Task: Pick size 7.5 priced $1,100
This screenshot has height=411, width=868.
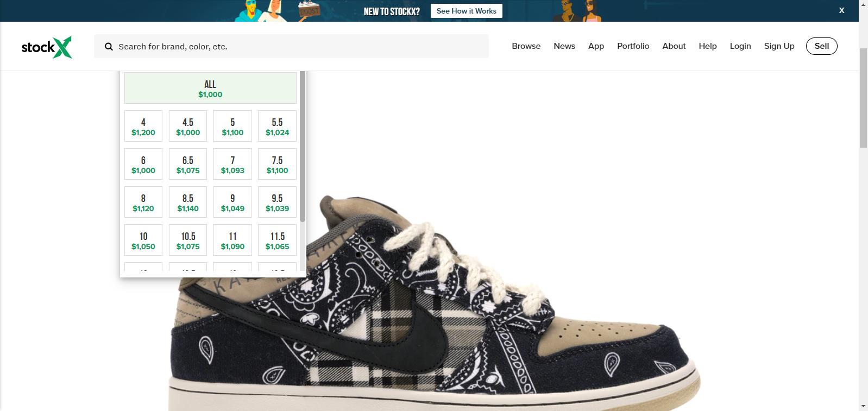Action: (277, 165)
